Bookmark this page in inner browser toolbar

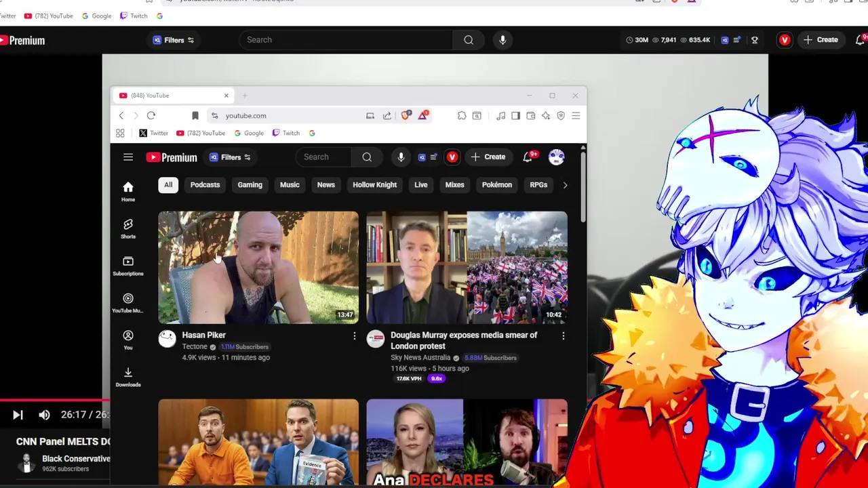click(x=195, y=116)
